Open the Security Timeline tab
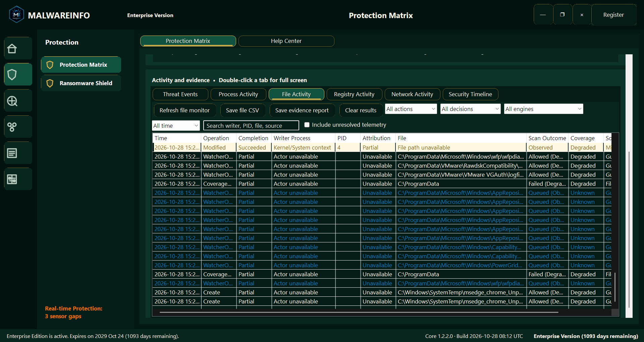This screenshot has height=342, width=644. point(470,94)
